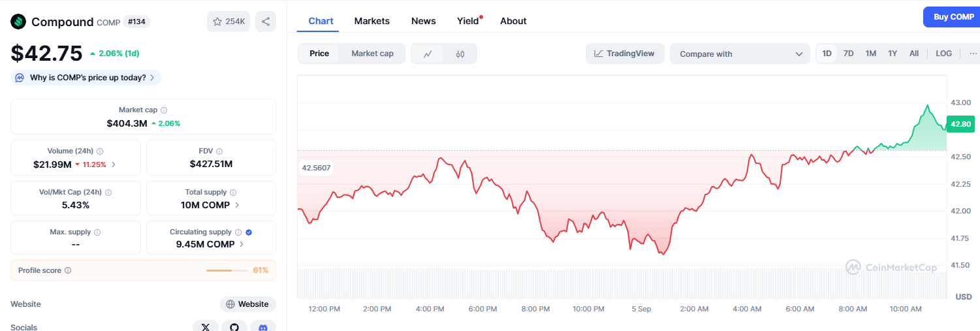Select the Market cap toggle

click(372, 54)
